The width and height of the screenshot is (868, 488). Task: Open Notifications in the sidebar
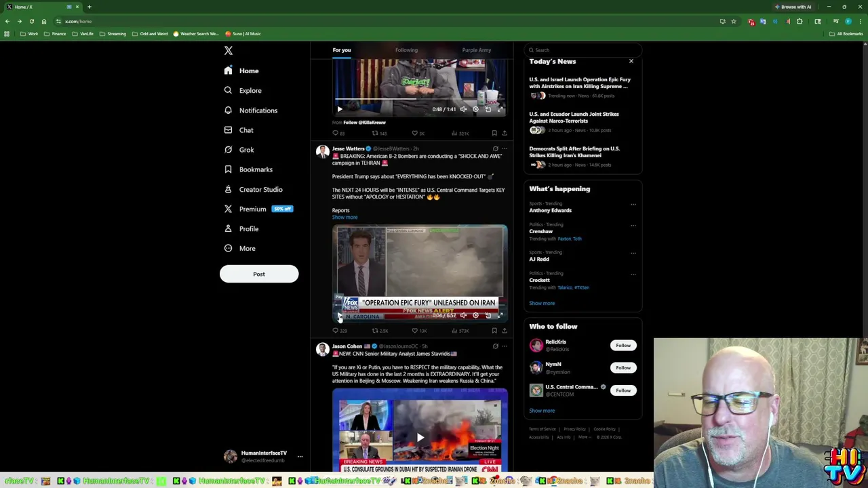tap(250, 110)
